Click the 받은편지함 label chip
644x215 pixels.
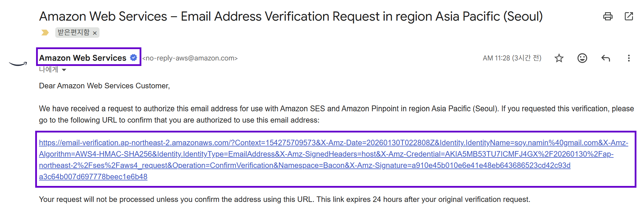(x=74, y=33)
